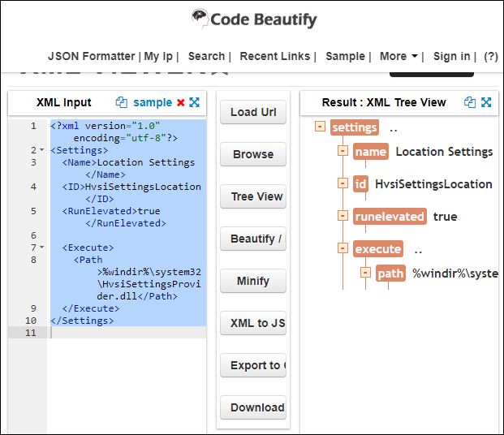Collapse the execute tree node
The width and height of the screenshot is (504, 435).
(342, 248)
